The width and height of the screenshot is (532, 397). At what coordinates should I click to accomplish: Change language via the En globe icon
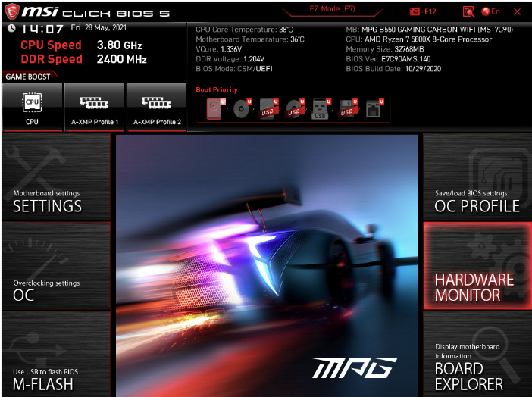(x=490, y=11)
